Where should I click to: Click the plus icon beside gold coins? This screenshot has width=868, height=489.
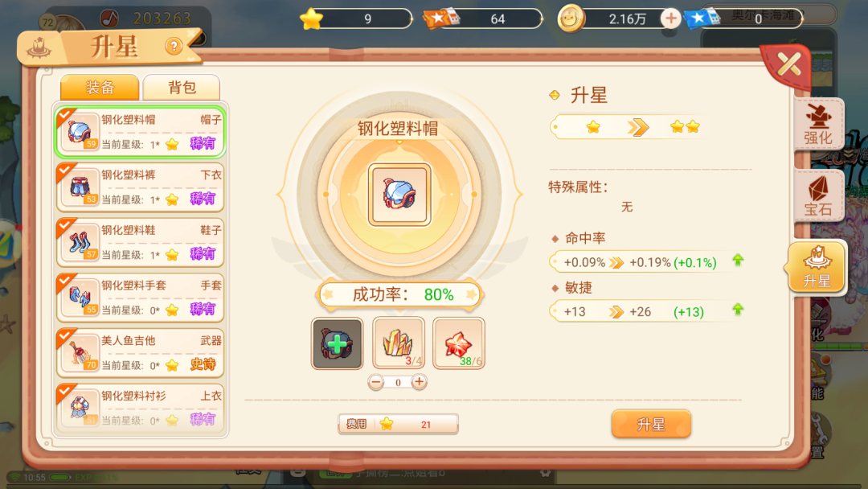pyautogui.click(x=670, y=18)
